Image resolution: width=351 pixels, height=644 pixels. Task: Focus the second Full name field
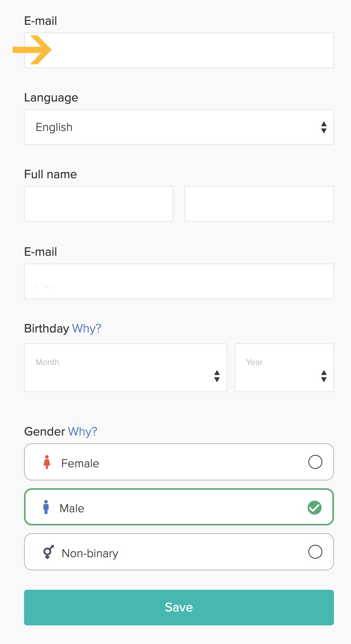tap(259, 204)
